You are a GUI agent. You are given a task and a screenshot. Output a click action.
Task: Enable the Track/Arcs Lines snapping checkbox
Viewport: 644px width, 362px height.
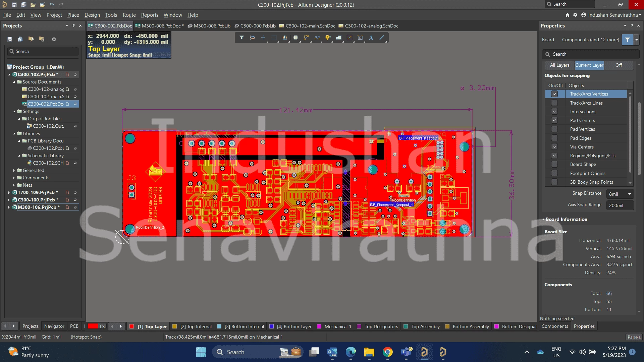point(554,103)
